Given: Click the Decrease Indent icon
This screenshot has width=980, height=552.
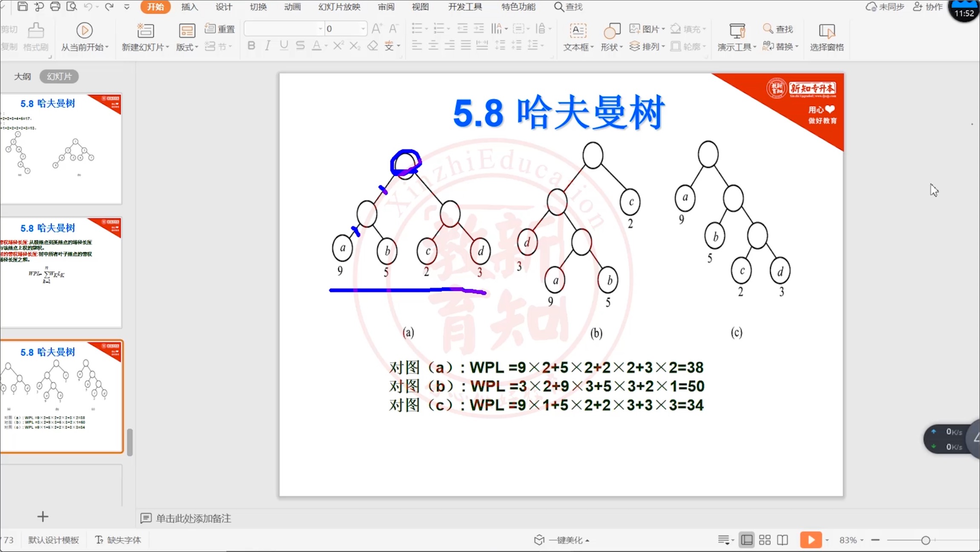Looking at the screenshot, I should coord(462,29).
